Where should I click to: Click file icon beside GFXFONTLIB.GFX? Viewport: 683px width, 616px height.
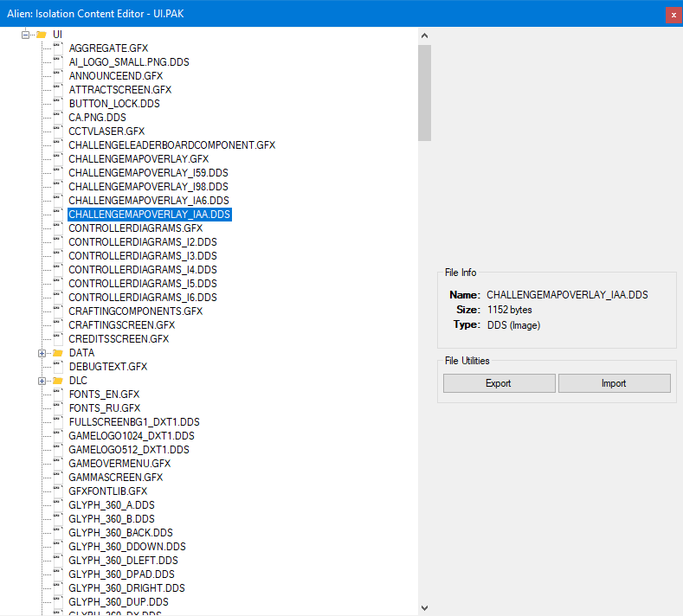58,491
